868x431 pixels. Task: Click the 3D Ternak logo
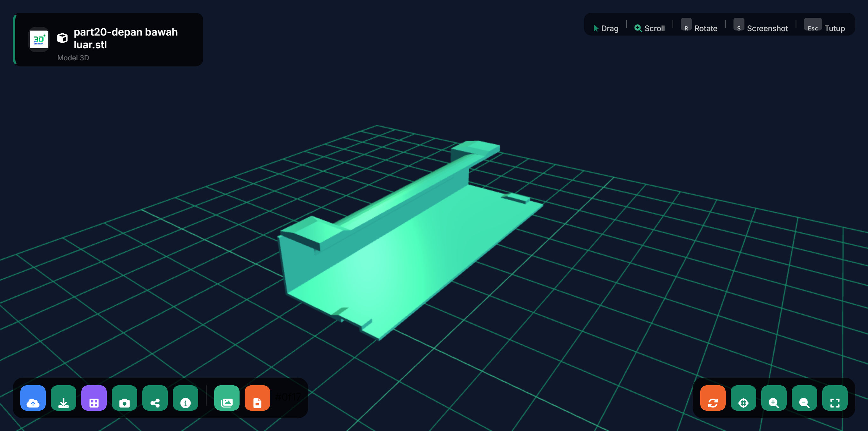39,39
